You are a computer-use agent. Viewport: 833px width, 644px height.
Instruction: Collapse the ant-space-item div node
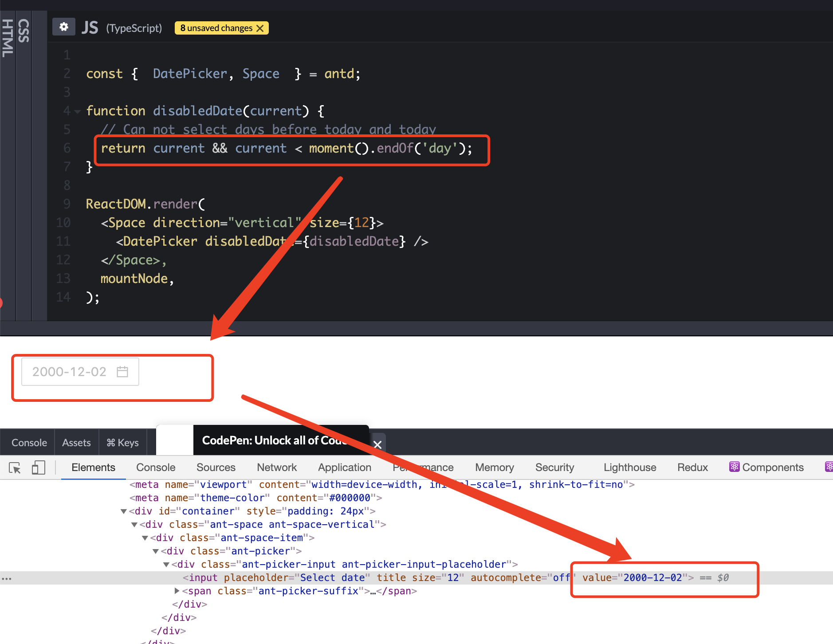(145, 538)
